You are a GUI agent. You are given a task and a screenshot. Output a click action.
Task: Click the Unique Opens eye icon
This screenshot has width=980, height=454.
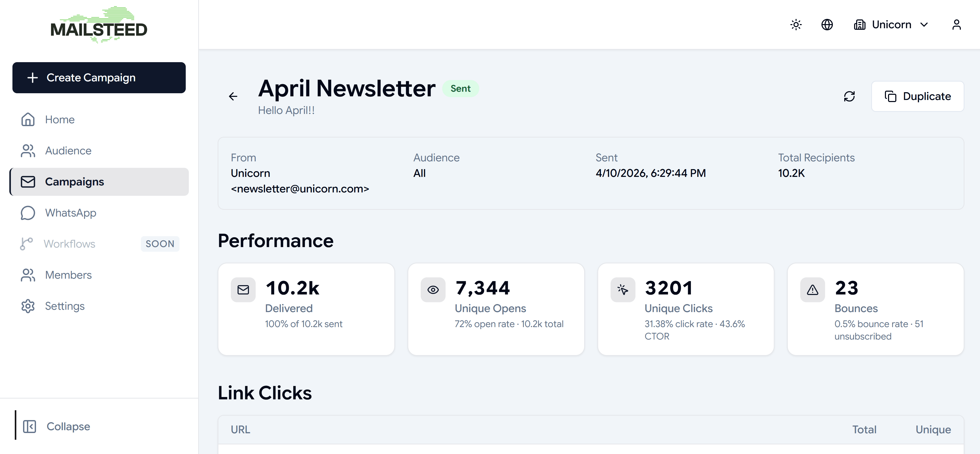(433, 290)
